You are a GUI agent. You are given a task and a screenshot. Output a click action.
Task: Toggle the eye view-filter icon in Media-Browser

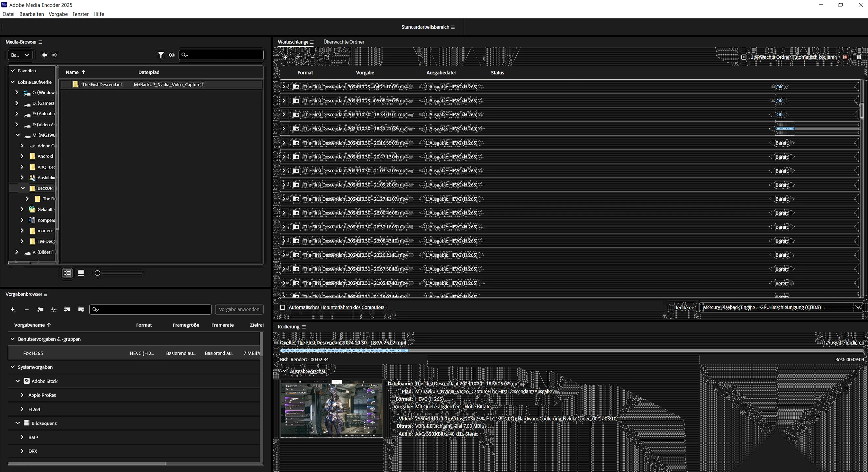pos(172,55)
